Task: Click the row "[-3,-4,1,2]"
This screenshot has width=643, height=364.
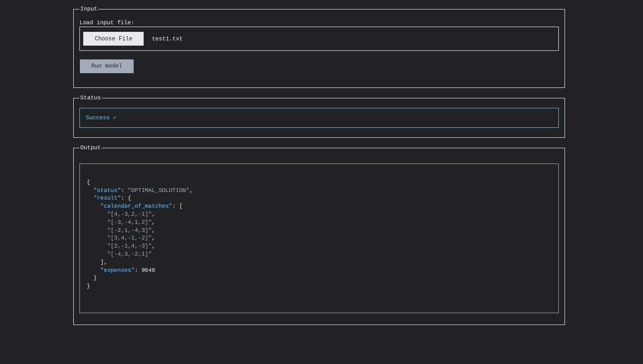Action: [129, 222]
